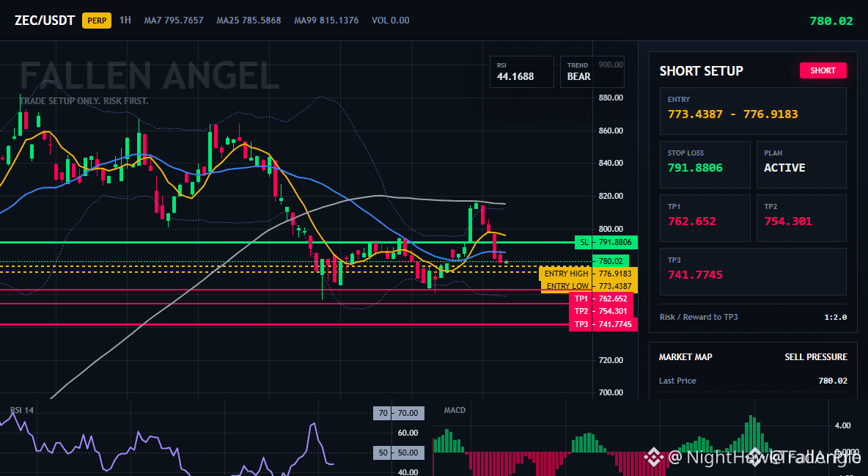This screenshot has width=868, height=476.
Task: Click the RSI 50 level tag
Action: point(399,453)
